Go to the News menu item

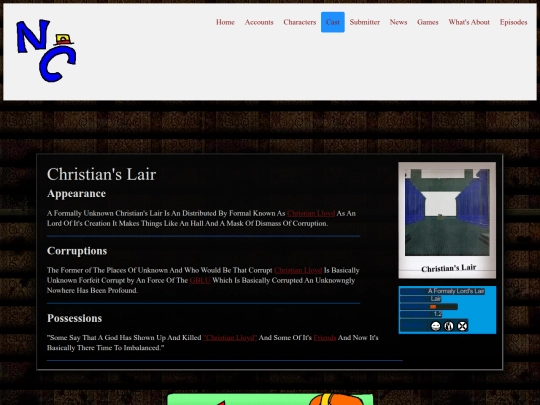[x=398, y=22]
